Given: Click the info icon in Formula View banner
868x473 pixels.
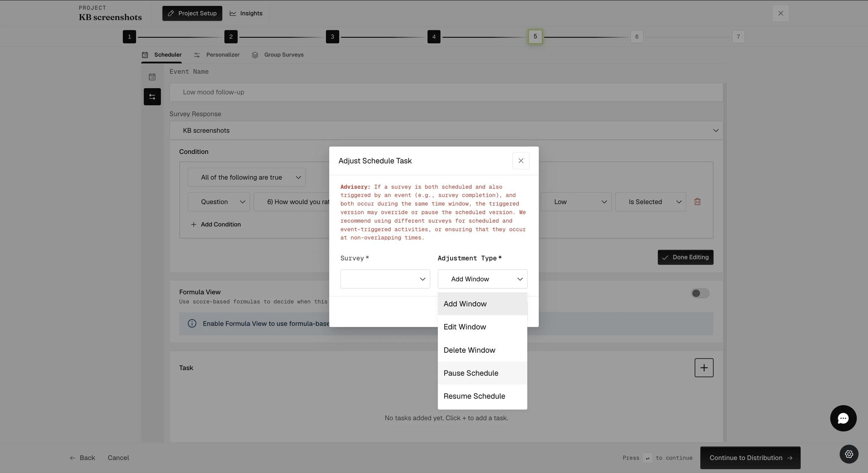Looking at the screenshot, I should point(192,324).
